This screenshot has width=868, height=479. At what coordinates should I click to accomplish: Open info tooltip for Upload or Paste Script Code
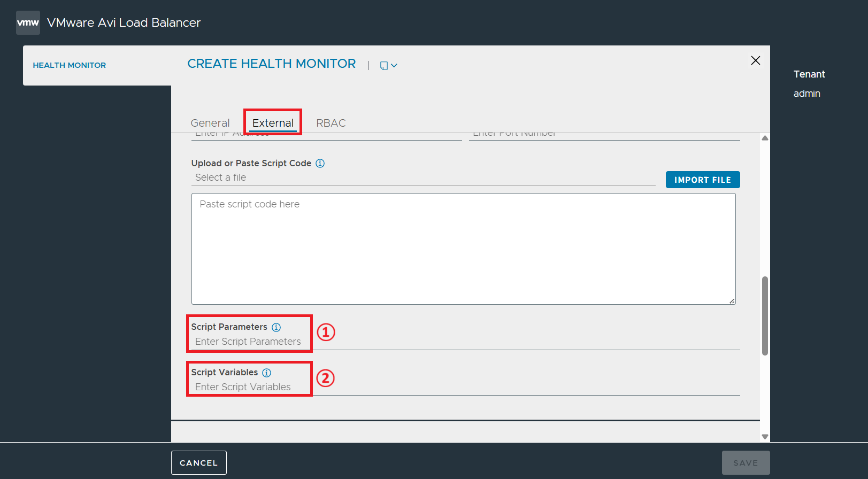coord(320,163)
